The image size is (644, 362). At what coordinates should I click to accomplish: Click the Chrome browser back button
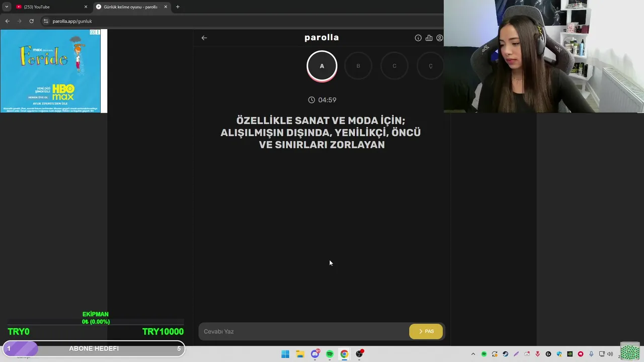(x=7, y=21)
